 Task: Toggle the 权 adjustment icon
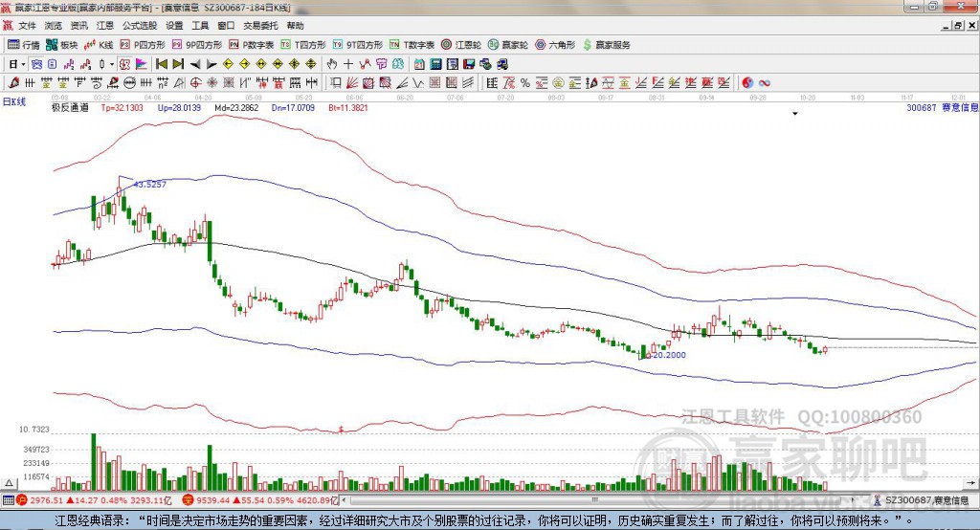(125, 64)
